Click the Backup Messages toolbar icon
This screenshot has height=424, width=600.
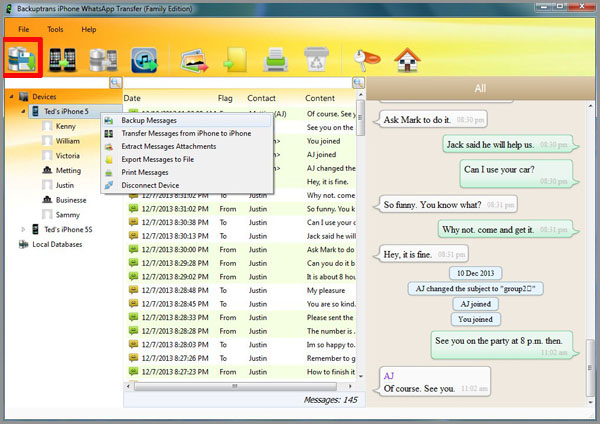tap(22, 59)
